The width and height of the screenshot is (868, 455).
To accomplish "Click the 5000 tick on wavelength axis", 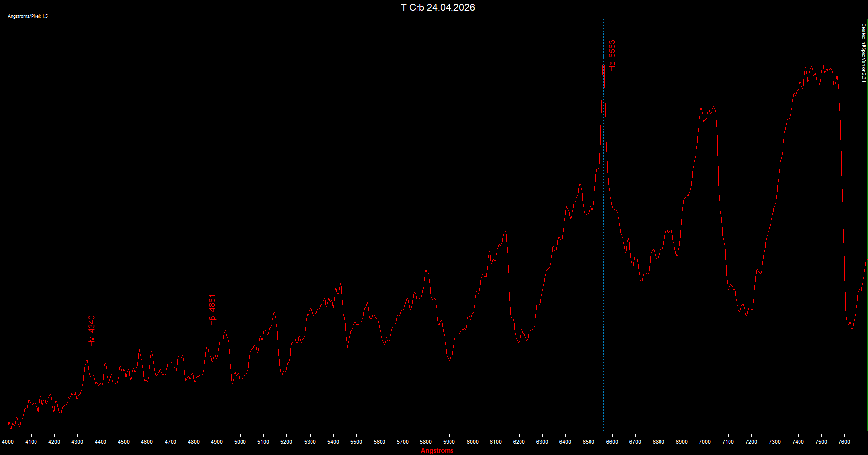I will click(x=240, y=442).
